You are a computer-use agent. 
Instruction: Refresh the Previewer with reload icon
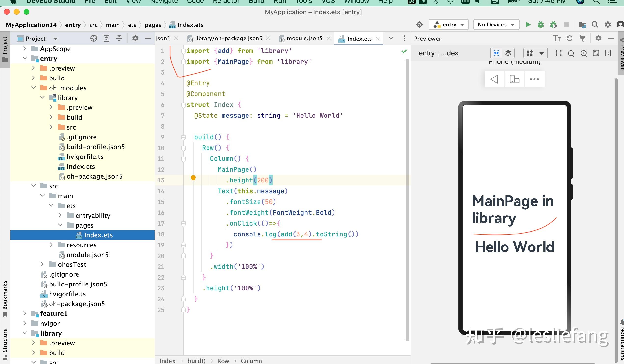tap(570, 38)
